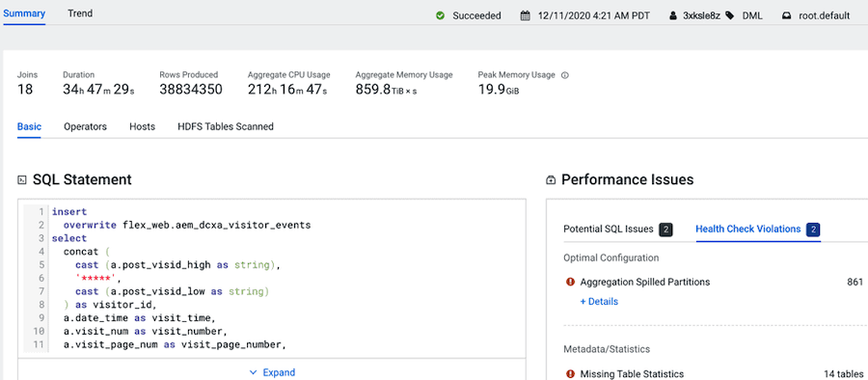This screenshot has width=868, height=380.
Task: Click the 14 tables count
Action: [x=843, y=374]
